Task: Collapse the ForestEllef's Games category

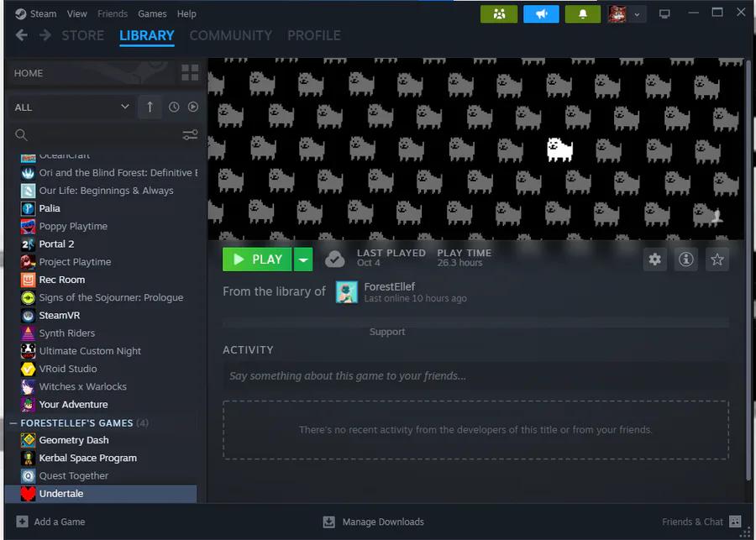Action: (13, 423)
